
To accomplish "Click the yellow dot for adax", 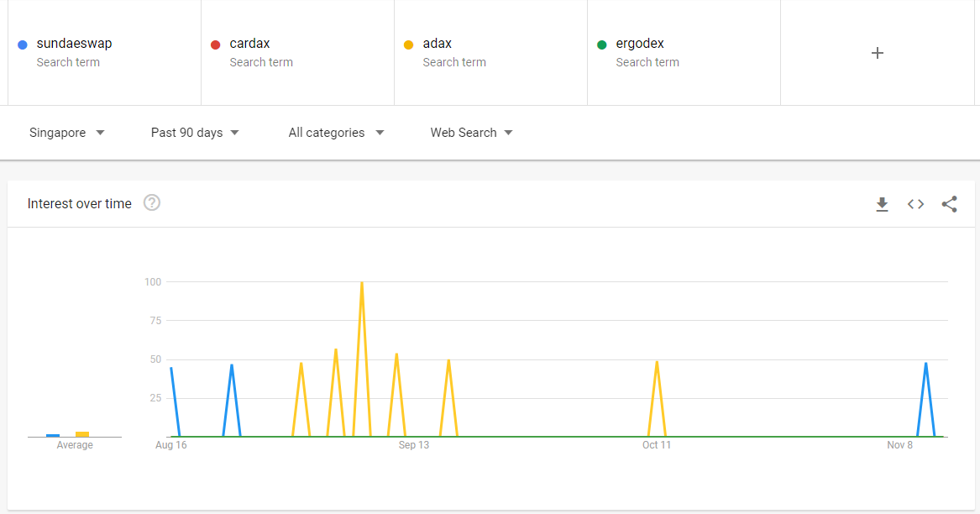I will (409, 45).
